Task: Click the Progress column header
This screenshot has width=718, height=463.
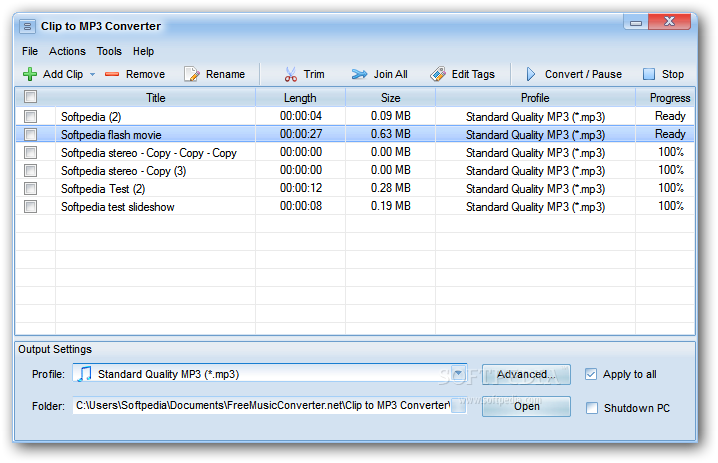Action: 665,98
